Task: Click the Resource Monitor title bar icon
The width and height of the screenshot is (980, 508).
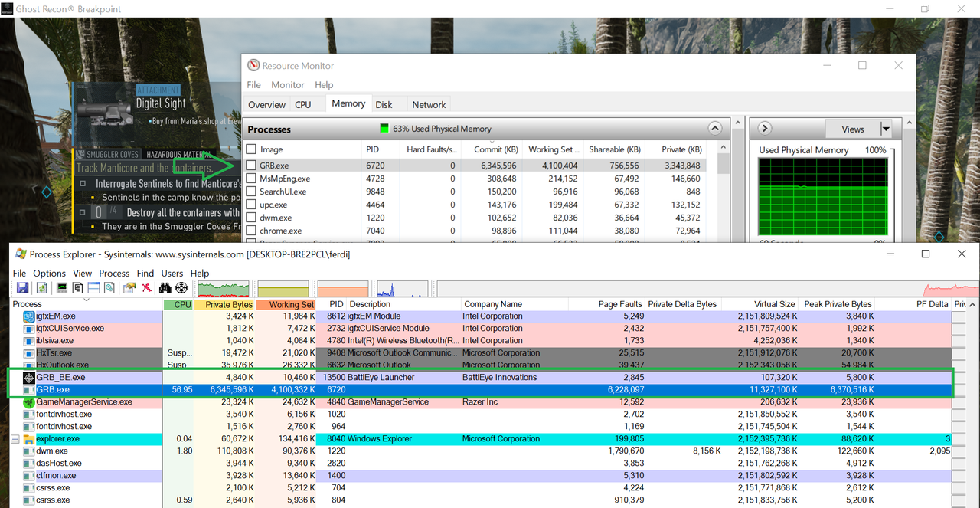Action: (x=253, y=66)
